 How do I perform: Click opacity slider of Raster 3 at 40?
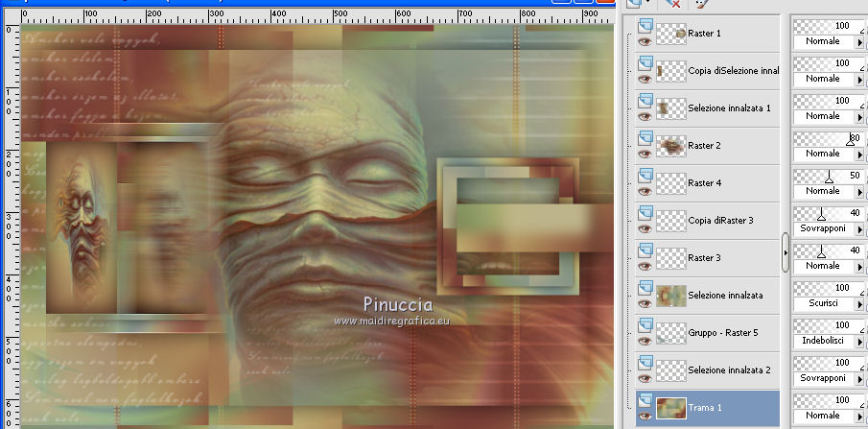pos(829,250)
